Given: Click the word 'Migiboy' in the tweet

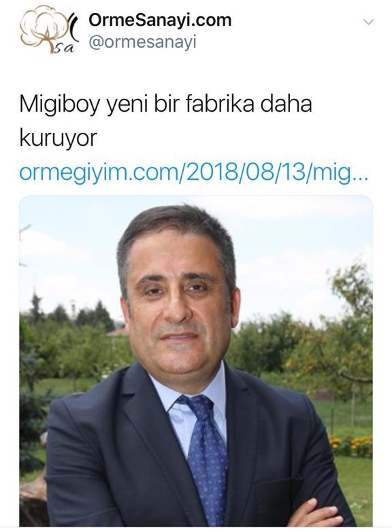Looking at the screenshot, I should (x=60, y=104).
